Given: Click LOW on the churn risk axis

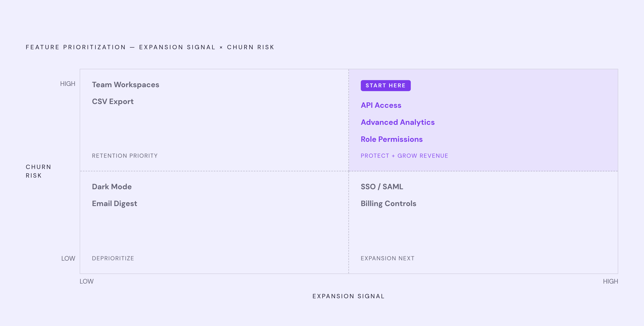Looking at the screenshot, I should 68,259.
